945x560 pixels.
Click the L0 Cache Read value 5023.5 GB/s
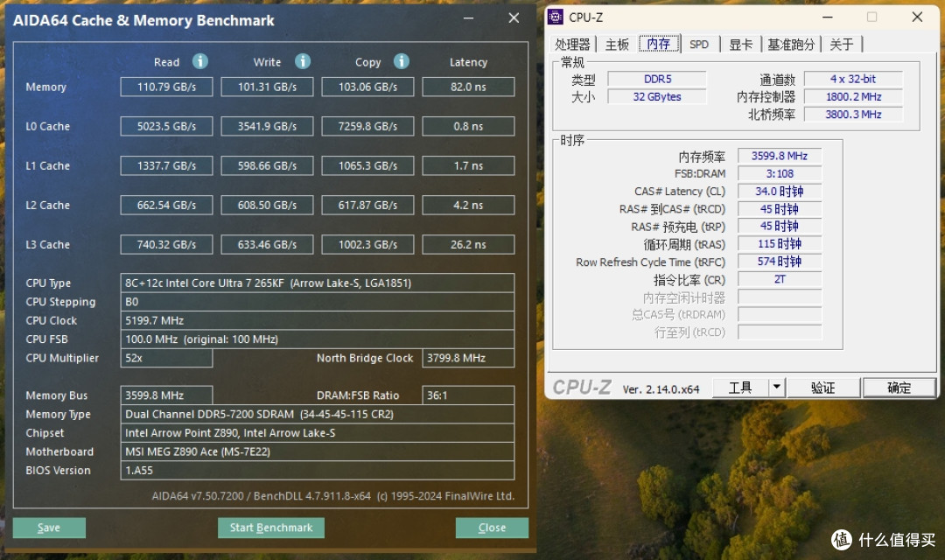pos(166,127)
